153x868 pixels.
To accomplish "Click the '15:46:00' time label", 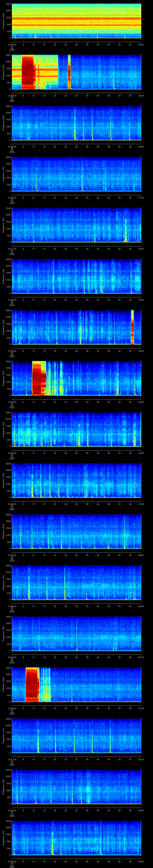I will 12,504.
